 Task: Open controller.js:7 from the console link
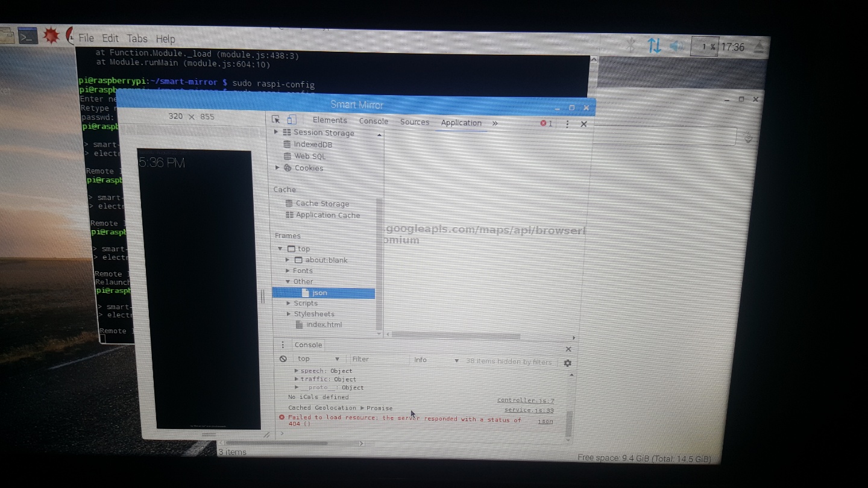[x=525, y=399]
